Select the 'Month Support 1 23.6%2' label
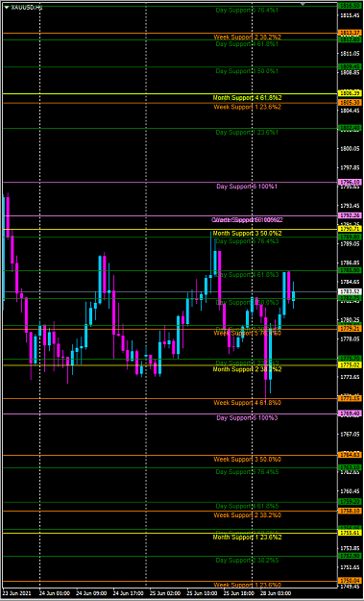The width and height of the screenshot is (364, 601). (x=247, y=538)
